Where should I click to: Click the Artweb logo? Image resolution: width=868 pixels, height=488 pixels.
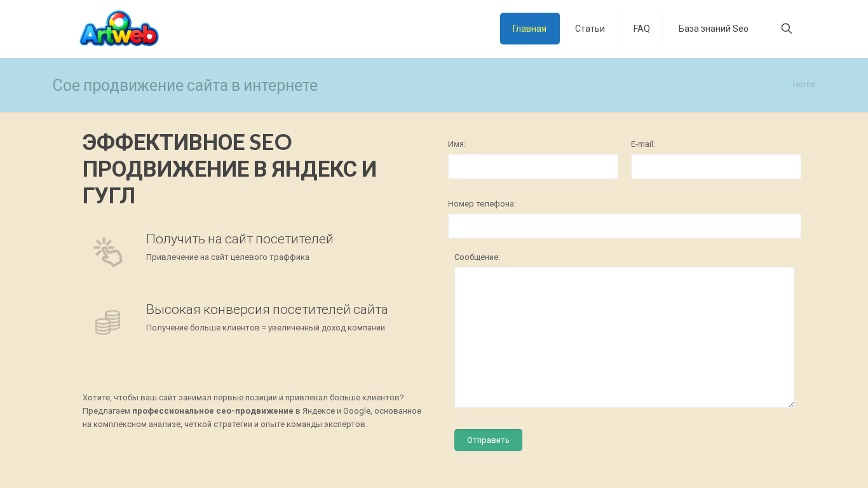coord(119,29)
